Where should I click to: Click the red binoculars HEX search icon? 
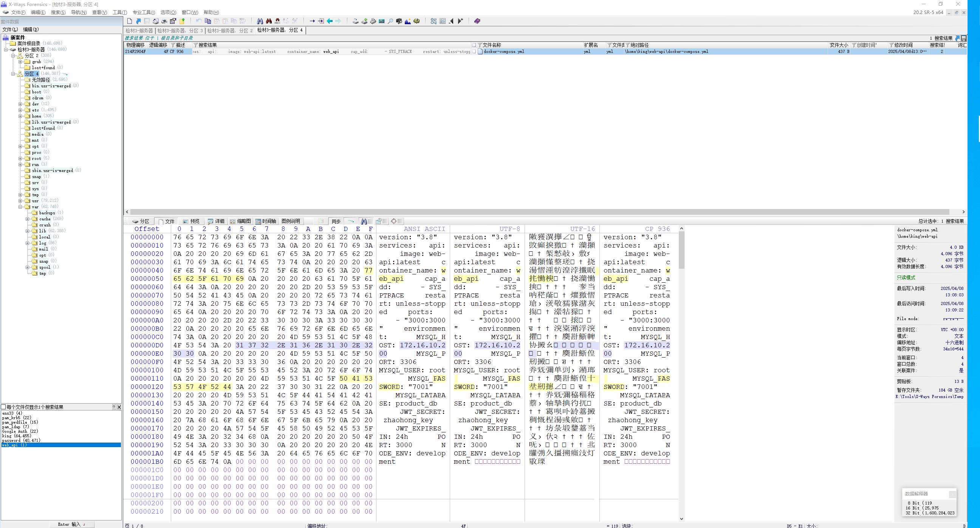point(277,21)
